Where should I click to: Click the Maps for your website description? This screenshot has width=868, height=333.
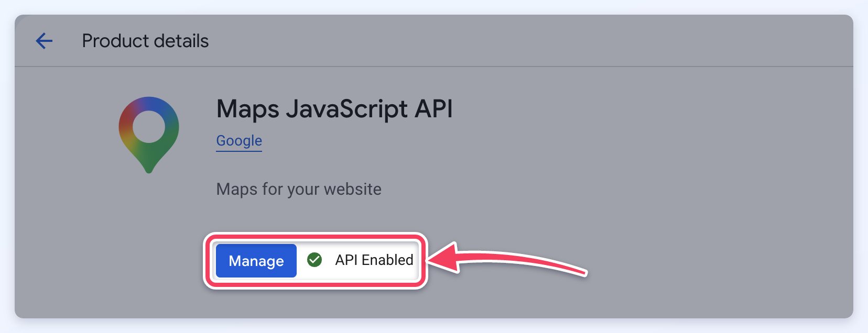[299, 189]
